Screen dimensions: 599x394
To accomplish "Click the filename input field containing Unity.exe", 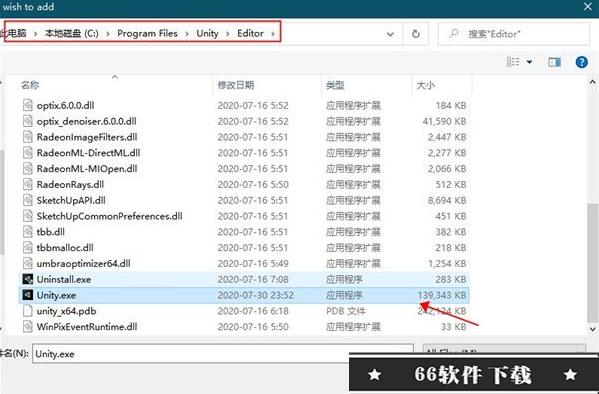I will click(x=223, y=354).
